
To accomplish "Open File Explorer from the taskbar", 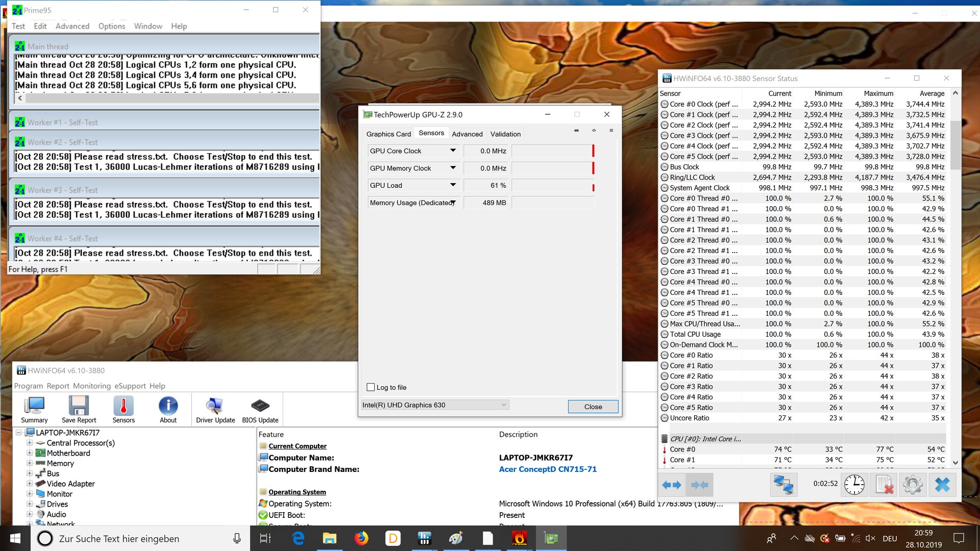I will 330,538.
